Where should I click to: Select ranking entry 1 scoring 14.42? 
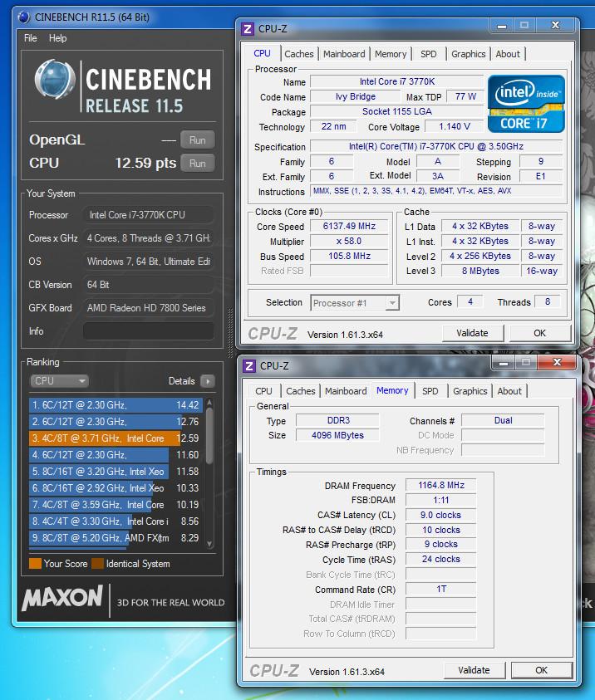(116, 405)
